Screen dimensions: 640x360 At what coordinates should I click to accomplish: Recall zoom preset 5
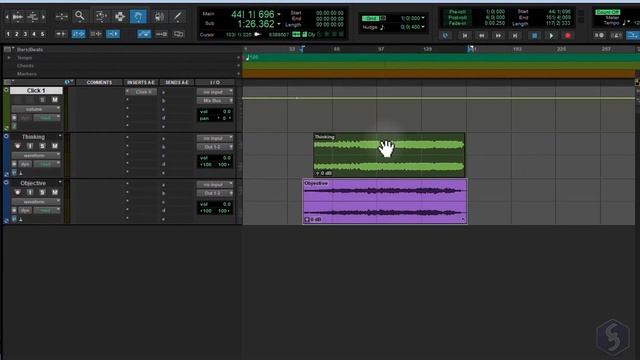pyautogui.click(x=42, y=34)
